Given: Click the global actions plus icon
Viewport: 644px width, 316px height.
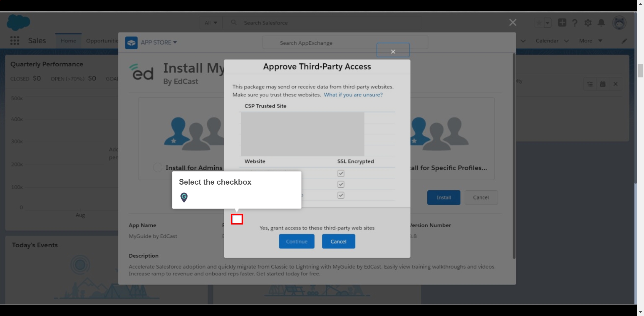Looking at the screenshot, I should coord(562,22).
